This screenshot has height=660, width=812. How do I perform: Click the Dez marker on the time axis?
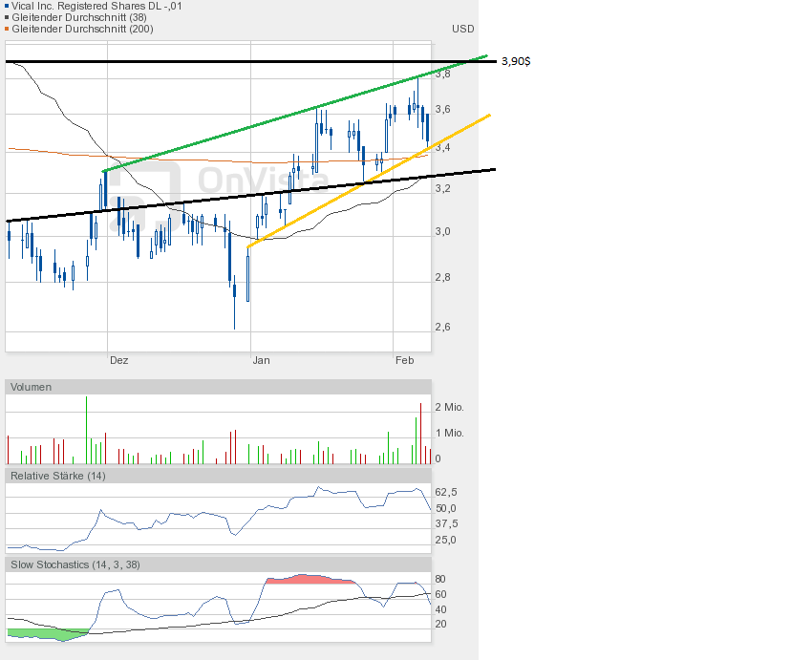pos(118,360)
